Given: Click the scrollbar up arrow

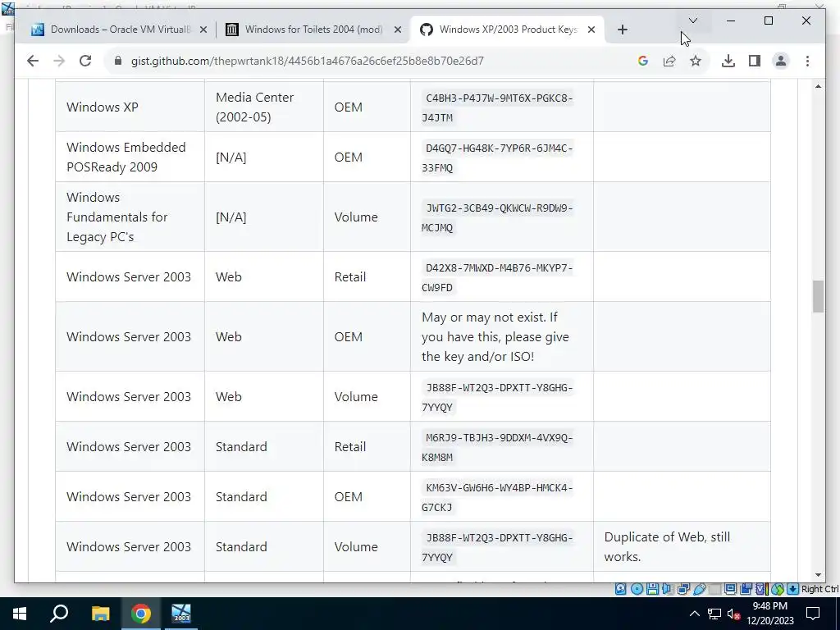Looking at the screenshot, I should point(818,86).
